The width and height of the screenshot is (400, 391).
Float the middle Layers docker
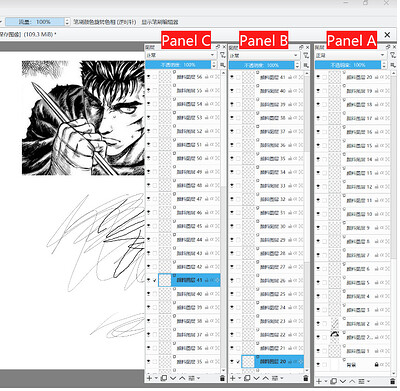click(301, 47)
